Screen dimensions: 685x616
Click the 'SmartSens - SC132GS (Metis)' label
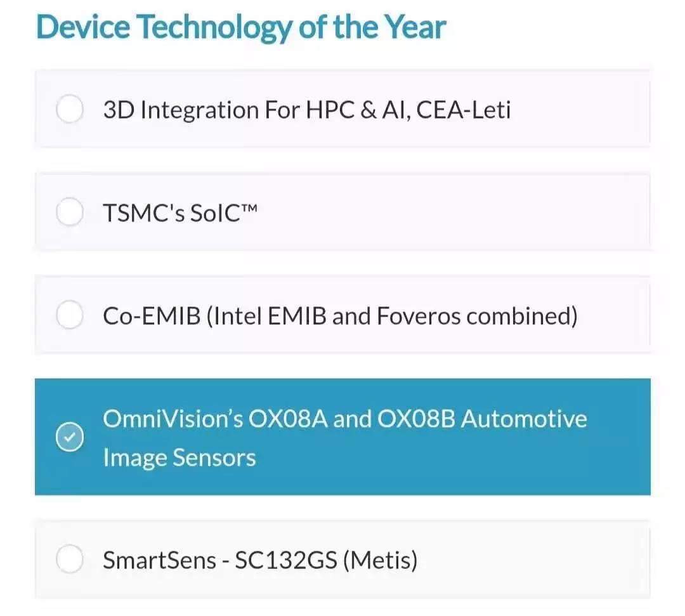point(260,561)
